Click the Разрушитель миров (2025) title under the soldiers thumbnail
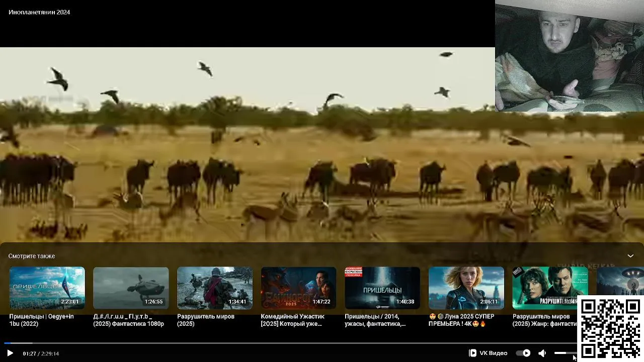This screenshot has height=362, width=644. [x=206, y=320]
